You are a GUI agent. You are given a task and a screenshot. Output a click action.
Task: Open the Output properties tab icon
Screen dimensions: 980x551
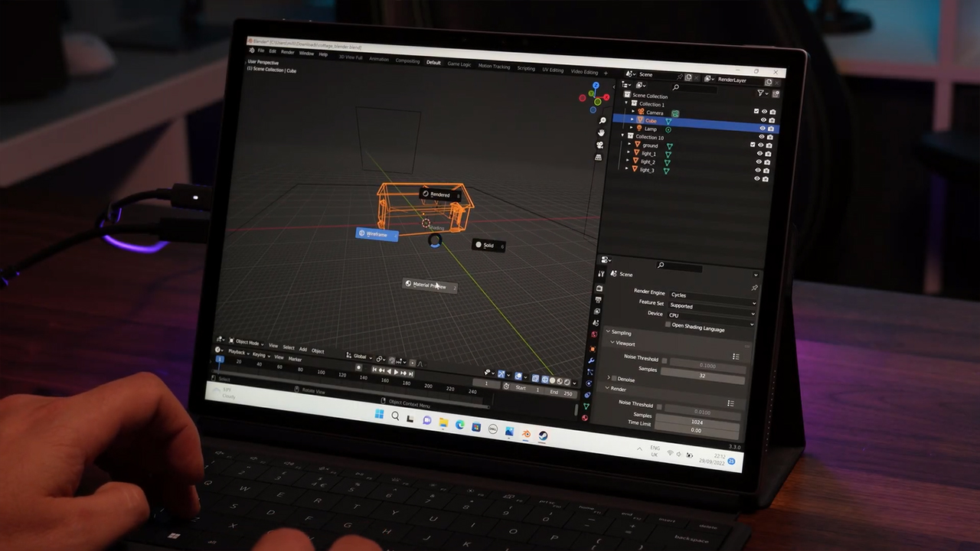598,300
